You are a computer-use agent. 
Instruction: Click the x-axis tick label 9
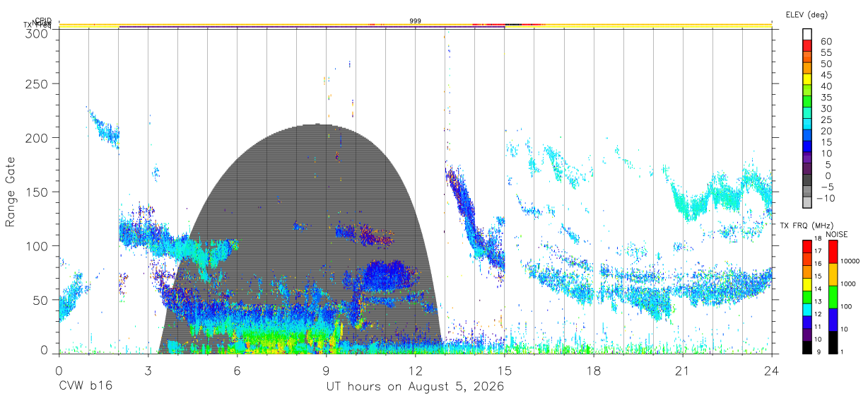click(326, 370)
